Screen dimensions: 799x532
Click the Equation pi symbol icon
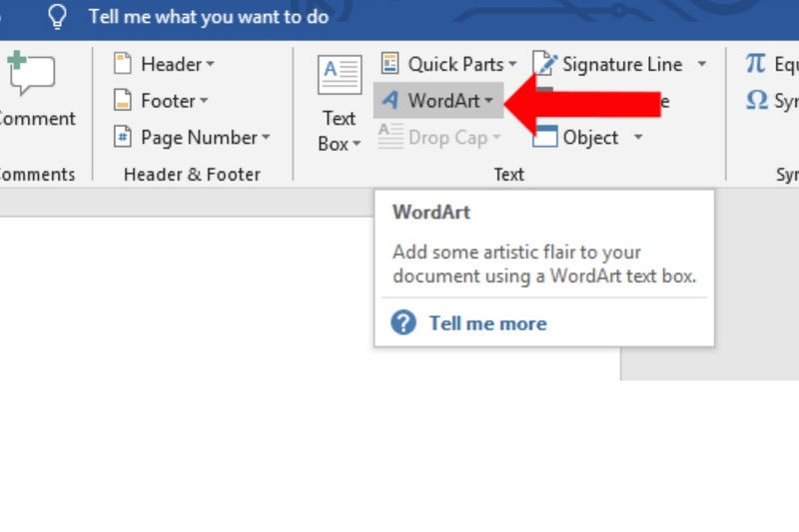pos(756,64)
